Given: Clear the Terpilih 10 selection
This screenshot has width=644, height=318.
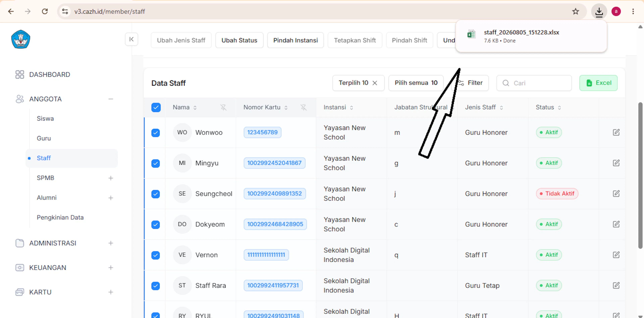Looking at the screenshot, I should pyautogui.click(x=375, y=83).
